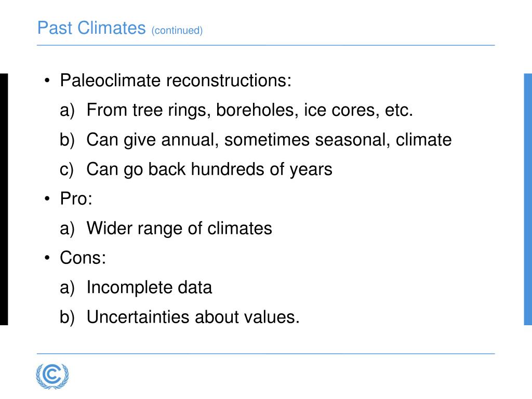The width and height of the screenshot is (532, 399).
Task: Select the Cons: bullet heading
Action: [83, 258]
